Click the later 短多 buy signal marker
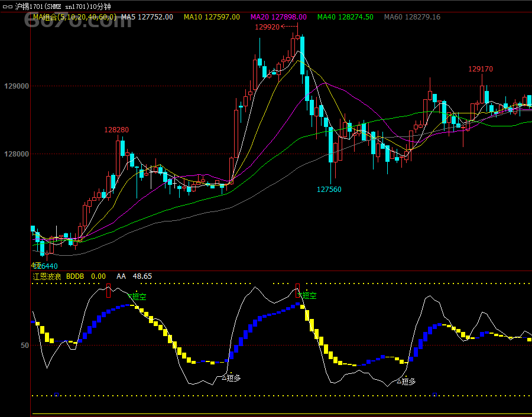The image size is (532, 417). 406,382
